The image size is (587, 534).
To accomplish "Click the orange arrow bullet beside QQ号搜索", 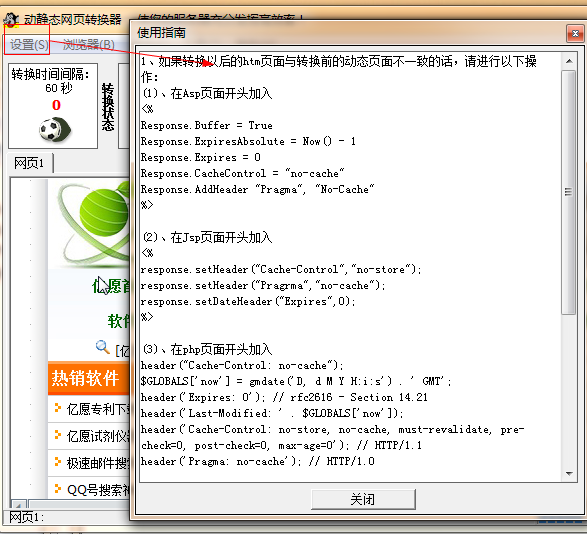I will (57, 488).
